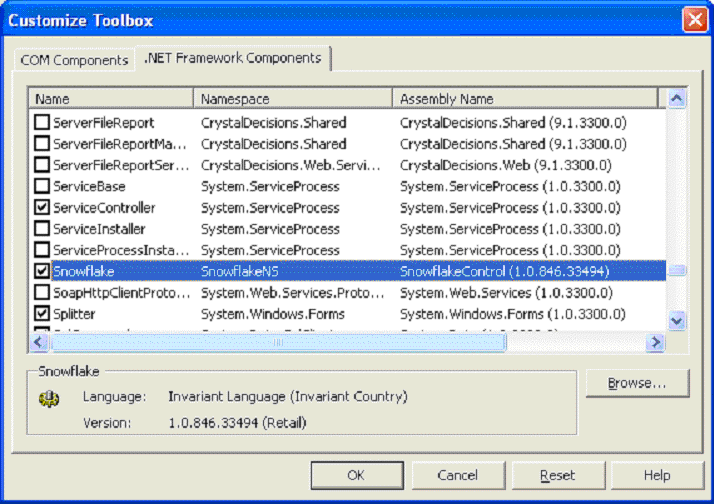The image size is (714, 504).
Task: Select the ServiceController row name
Action: click(104, 208)
